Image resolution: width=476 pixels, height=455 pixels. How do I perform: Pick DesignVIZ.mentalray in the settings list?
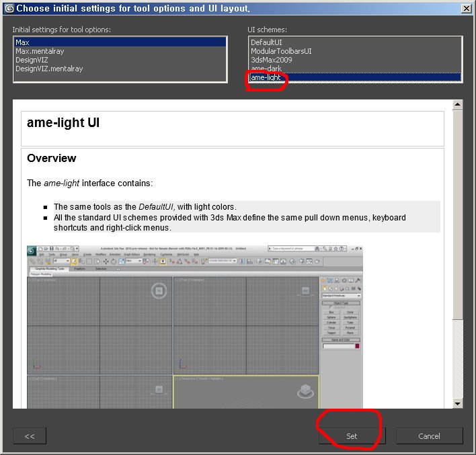tap(49, 69)
